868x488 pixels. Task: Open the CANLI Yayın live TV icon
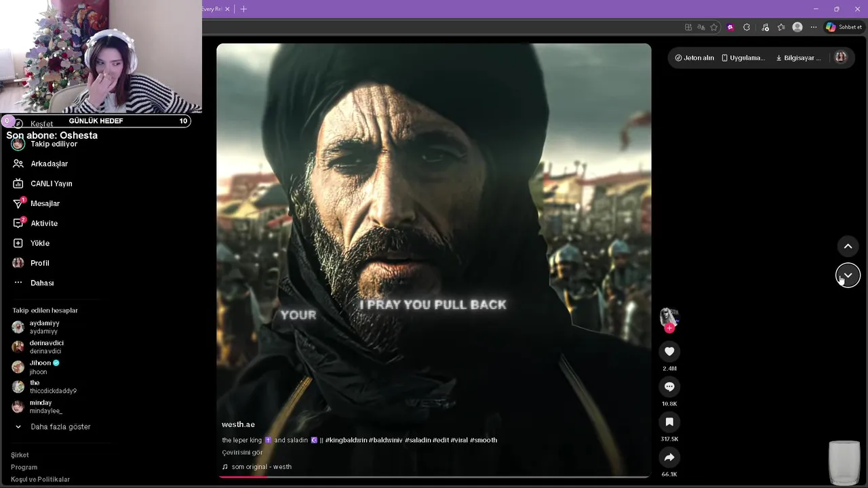18,184
